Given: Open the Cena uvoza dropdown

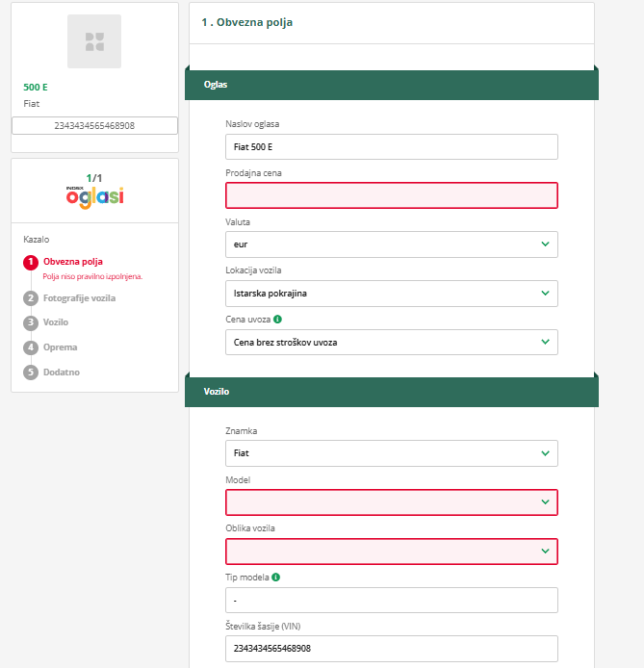Looking at the screenshot, I should pos(392,342).
